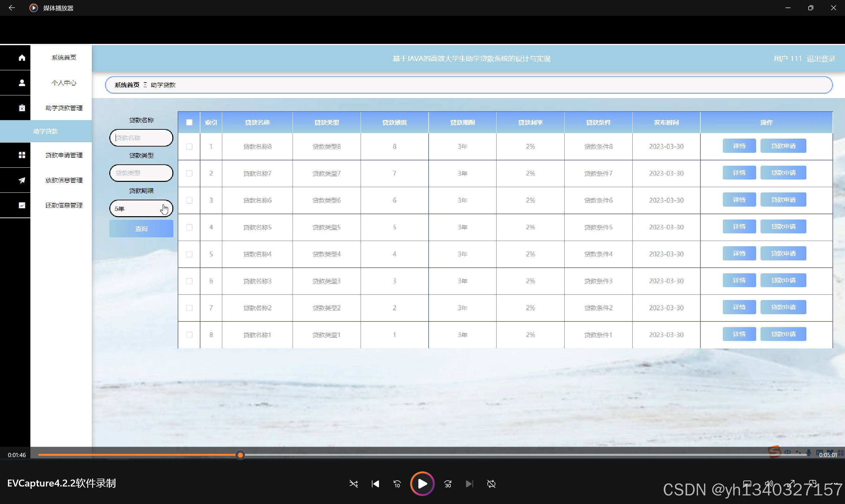845x504 pixels.
Task: Click the person icon for 个人中心
Action: tap(22, 83)
